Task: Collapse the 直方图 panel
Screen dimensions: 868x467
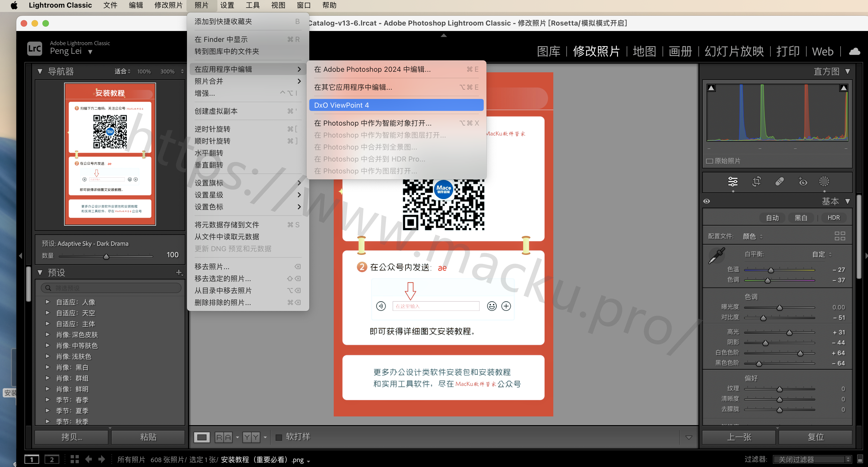Action: click(x=847, y=71)
